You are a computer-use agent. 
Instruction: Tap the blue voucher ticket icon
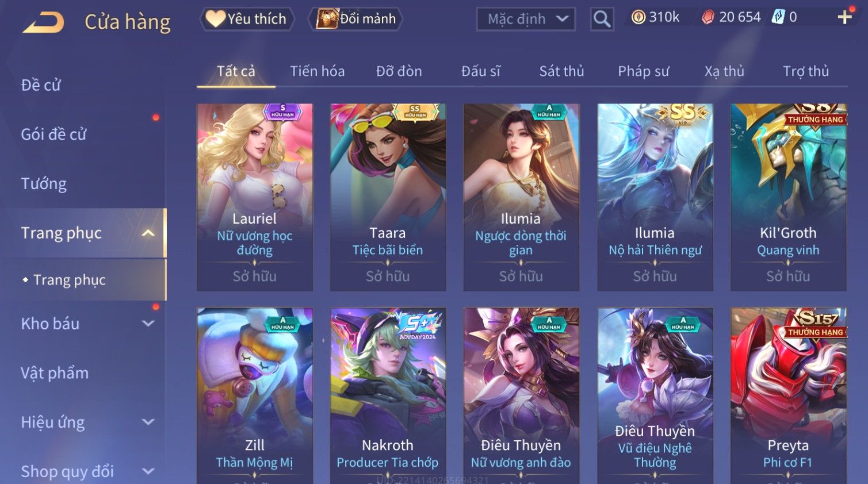[x=778, y=17]
